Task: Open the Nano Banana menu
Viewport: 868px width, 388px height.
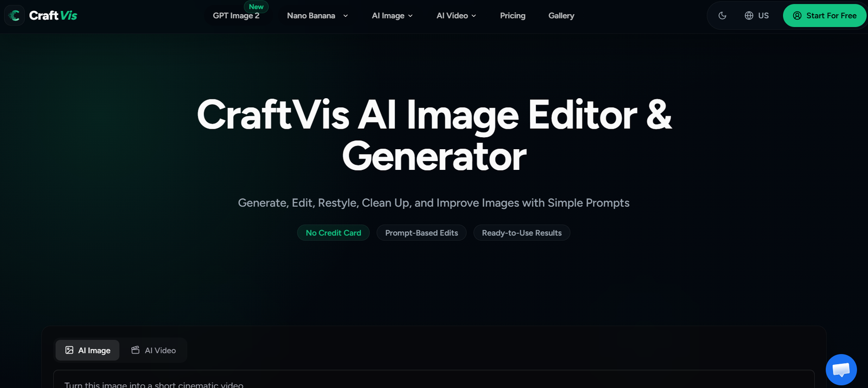Action: (317, 16)
